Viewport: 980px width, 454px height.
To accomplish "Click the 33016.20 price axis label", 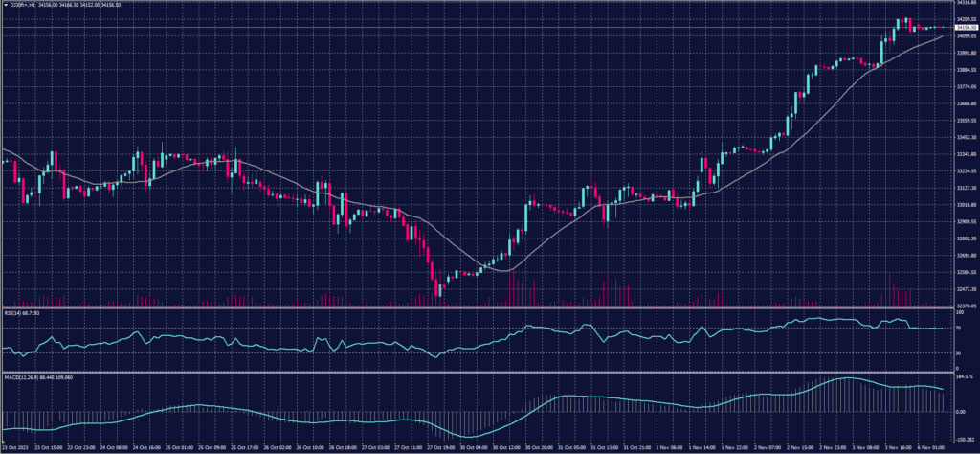I will (965, 205).
